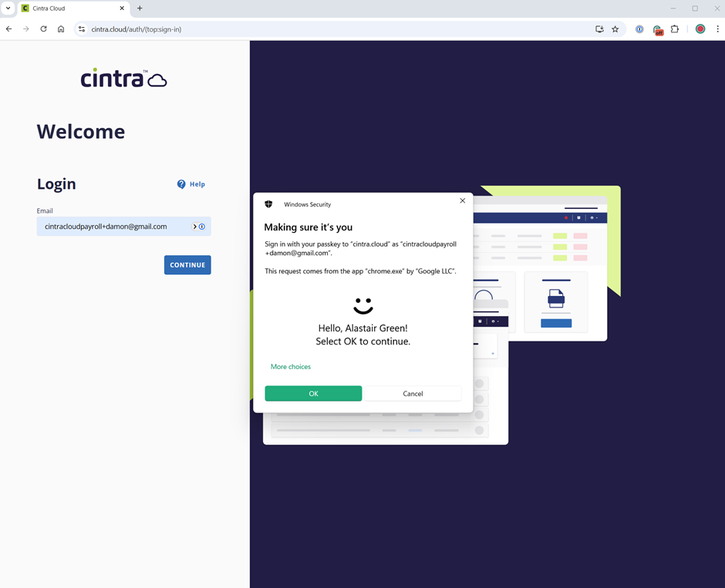Viewport: 725px width, 588px height.
Task: Click the CONTINUE button
Action: (187, 265)
